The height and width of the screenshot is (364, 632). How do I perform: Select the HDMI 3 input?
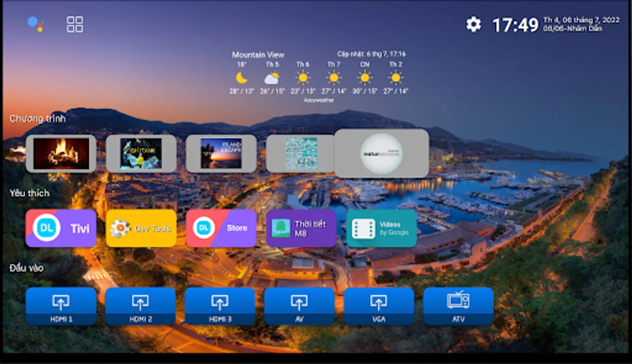(220, 306)
